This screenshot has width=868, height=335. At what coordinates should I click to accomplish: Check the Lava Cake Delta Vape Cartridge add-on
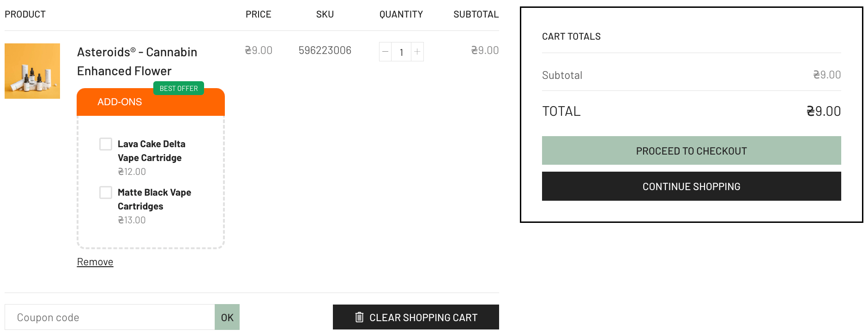[106, 144]
